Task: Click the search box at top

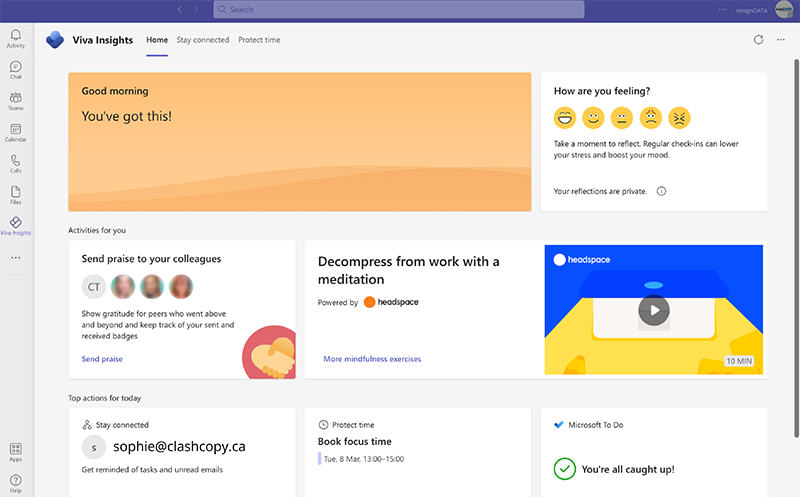Action: pos(398,9)
